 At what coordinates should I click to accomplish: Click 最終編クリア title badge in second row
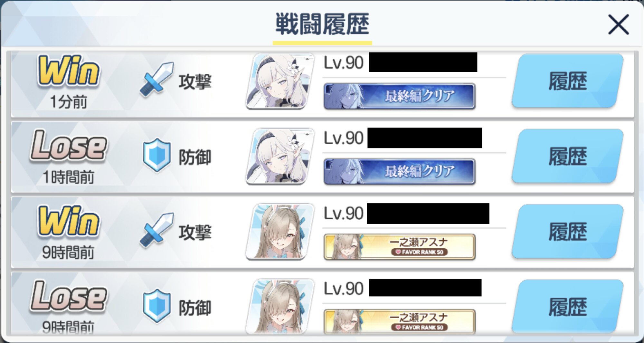point(399,172)
